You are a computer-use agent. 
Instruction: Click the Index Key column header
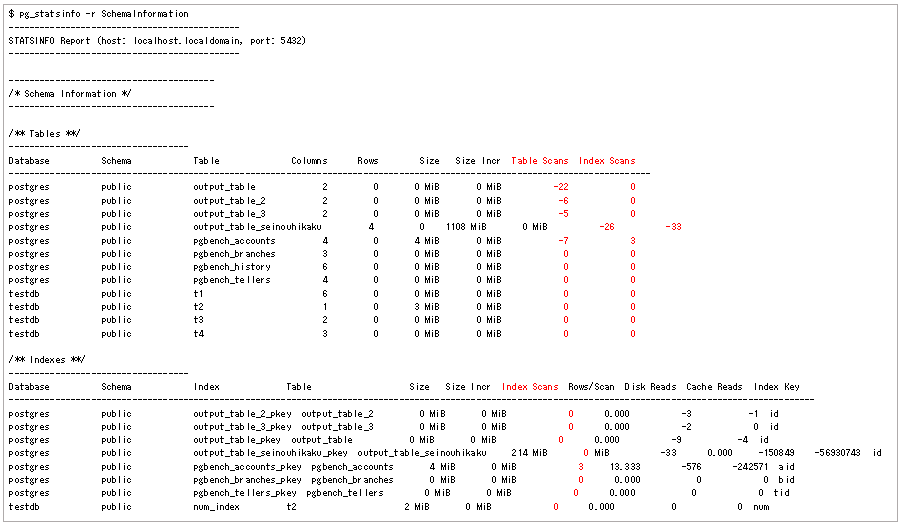coord(777,387)
